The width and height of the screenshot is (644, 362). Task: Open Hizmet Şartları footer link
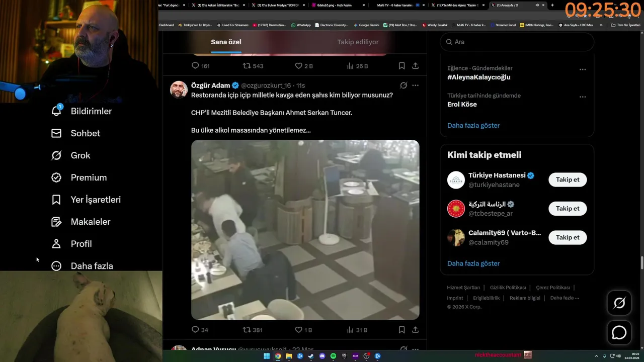(463, 288)
